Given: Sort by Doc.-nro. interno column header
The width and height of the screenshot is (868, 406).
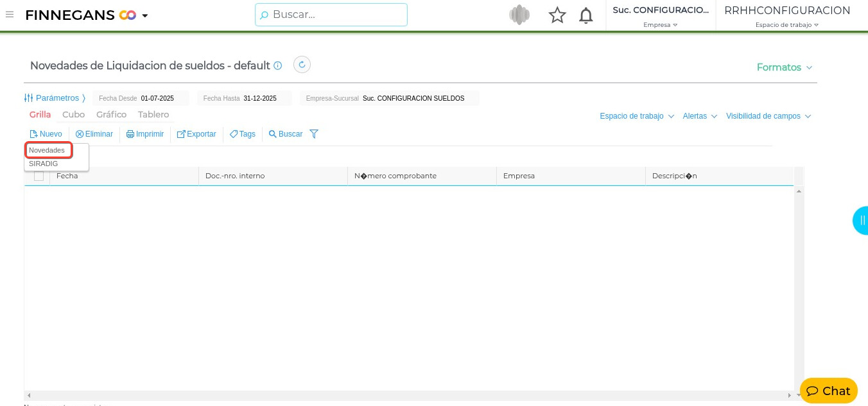Looking at the screenshot, I should tap(273, 176).
